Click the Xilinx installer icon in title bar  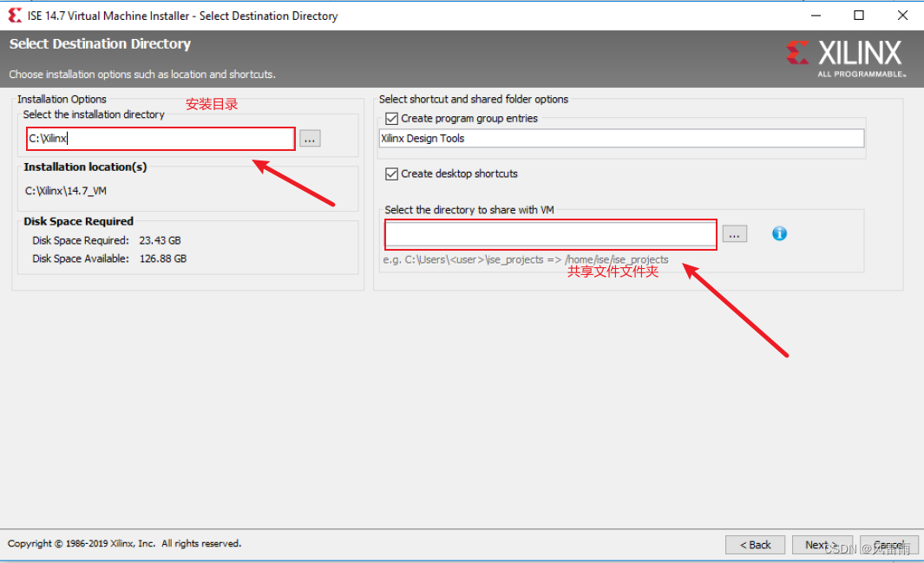(x=15, y=16)
